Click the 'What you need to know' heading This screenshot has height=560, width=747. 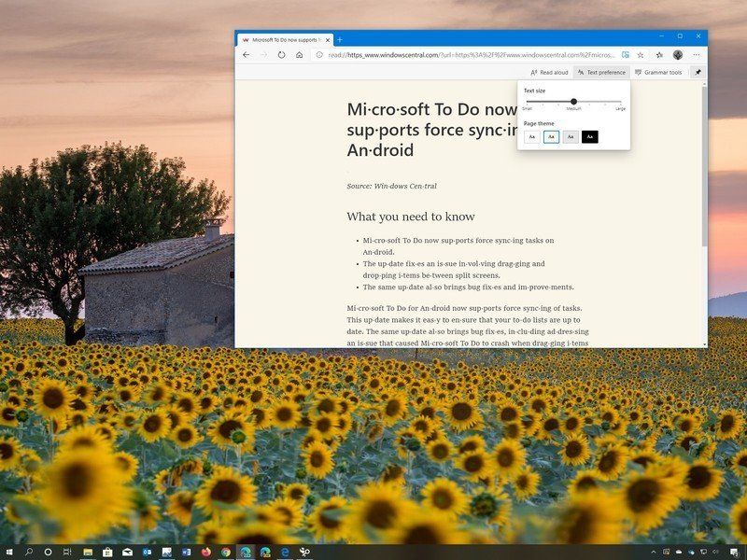coord(411,217)
